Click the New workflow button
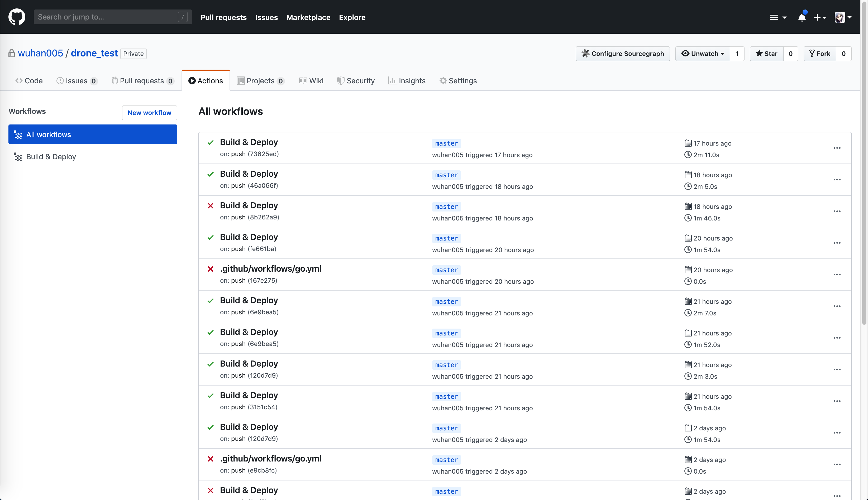Image resolution: width=868 pixels, height=500 pixels. pyautogui.click(x=149, y=113)
